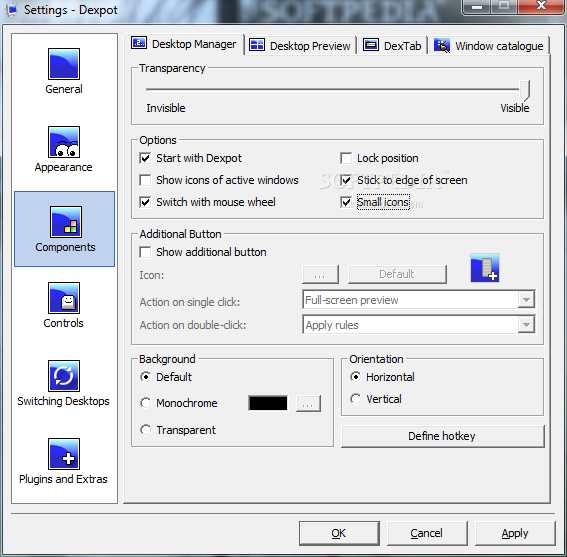567x557 pixels.
Task: Open the Appearance category icon
Action: coord(64,142)
